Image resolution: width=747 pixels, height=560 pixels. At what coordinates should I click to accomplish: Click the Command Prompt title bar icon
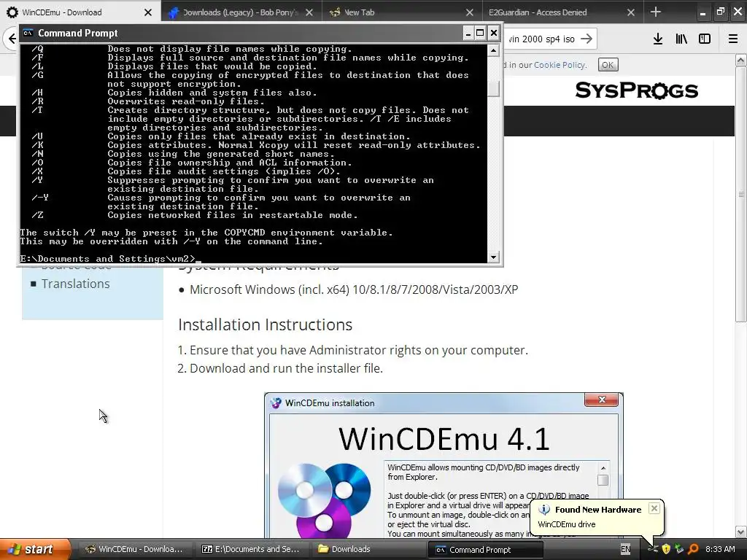point(28,33)
